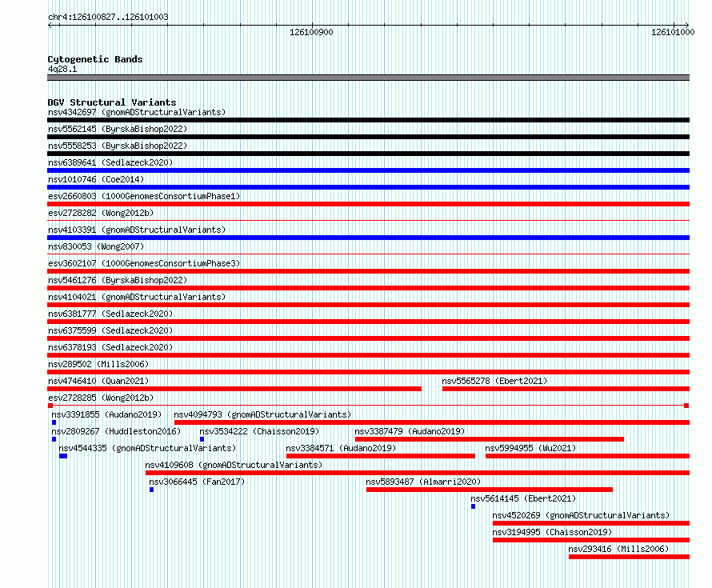Click the esv2728285 Wong2012b label

(101, 398)
